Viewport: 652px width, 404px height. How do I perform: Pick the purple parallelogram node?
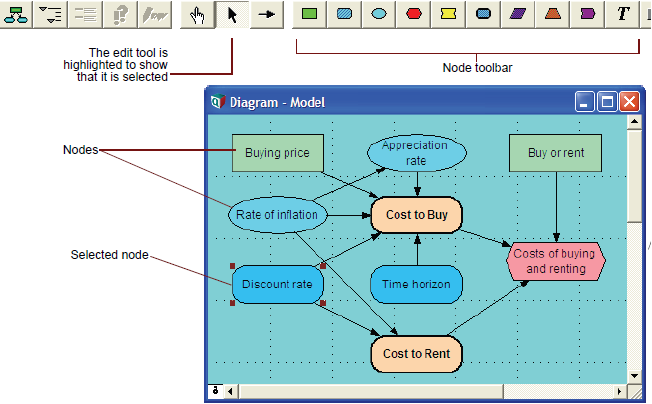click(518, 15)
